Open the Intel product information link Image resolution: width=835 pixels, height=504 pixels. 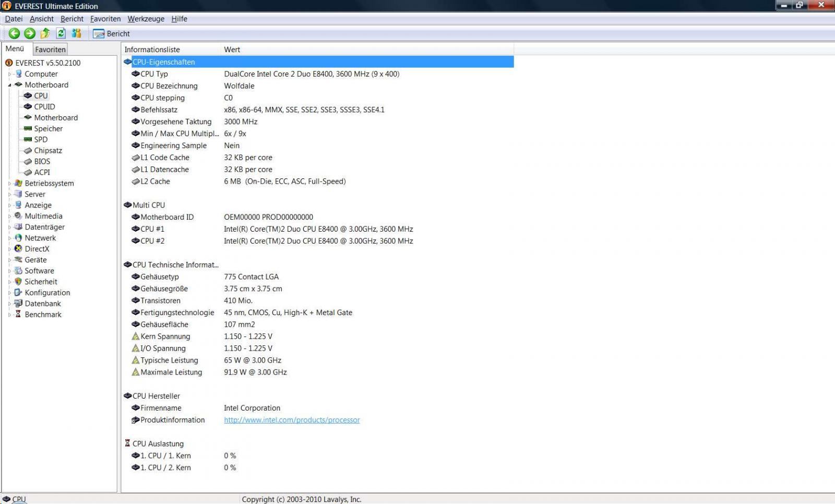pyautogui.click(x=292, y=420)
